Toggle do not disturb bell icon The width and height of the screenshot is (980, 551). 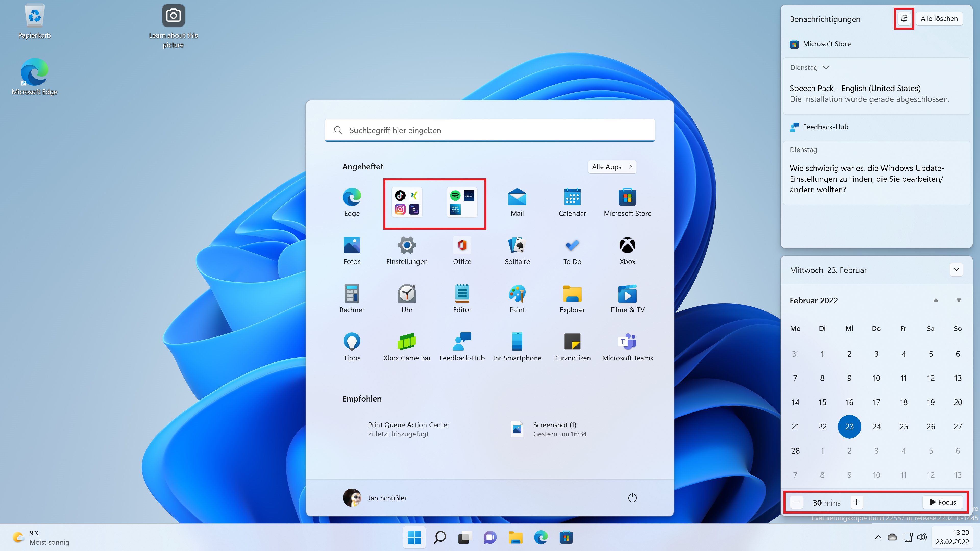pyautogui.click(x=904, y=18)
